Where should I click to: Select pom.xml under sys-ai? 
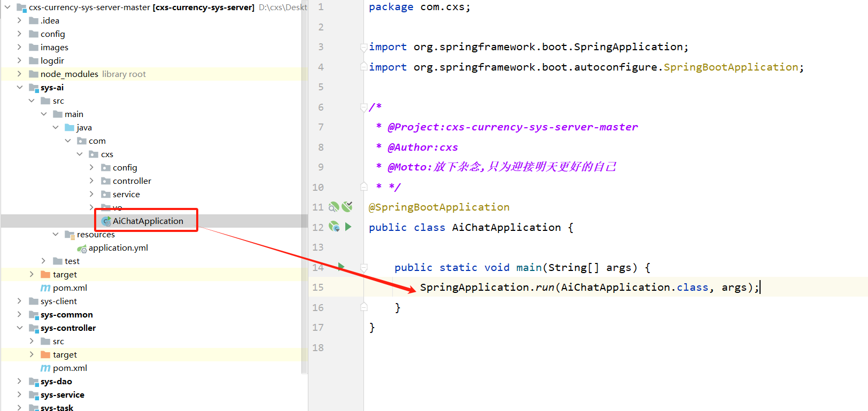point(70,288)
